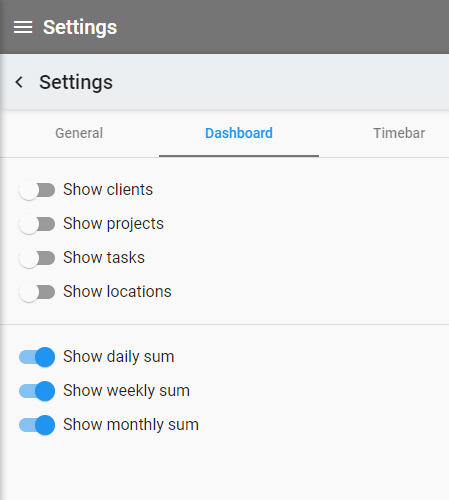Turn on the Show projects switch
Image resolution: width=449 pixels, height=500 pixels.
(x=37, y=224)
